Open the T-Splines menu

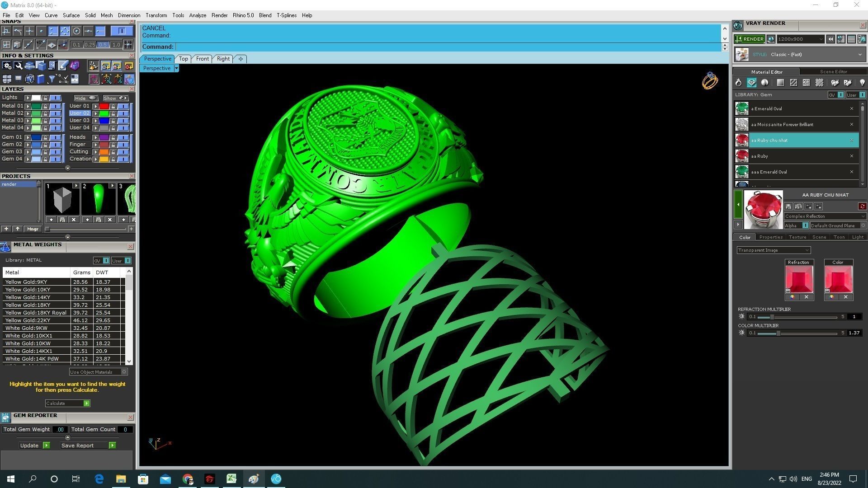tap(286, 15)
